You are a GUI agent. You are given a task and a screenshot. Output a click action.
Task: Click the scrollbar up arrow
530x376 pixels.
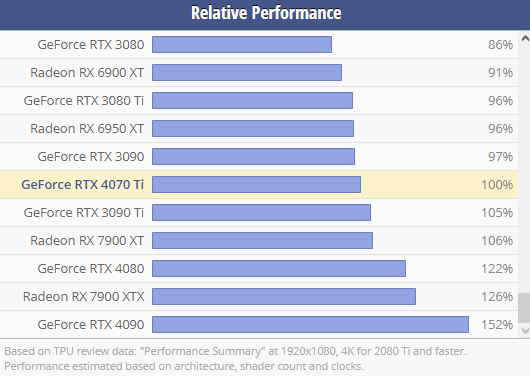pos(525,38)
